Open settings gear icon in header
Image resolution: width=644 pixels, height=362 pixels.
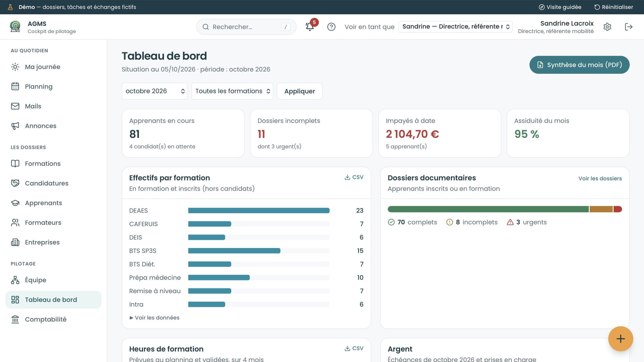click(x=607, y=27)
